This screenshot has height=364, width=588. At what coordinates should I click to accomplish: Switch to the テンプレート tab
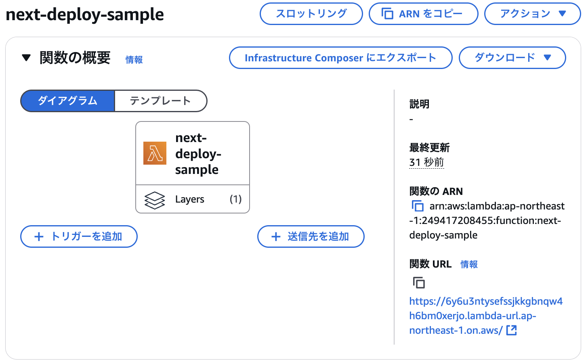pyautogui.click(x=160, y=101)
